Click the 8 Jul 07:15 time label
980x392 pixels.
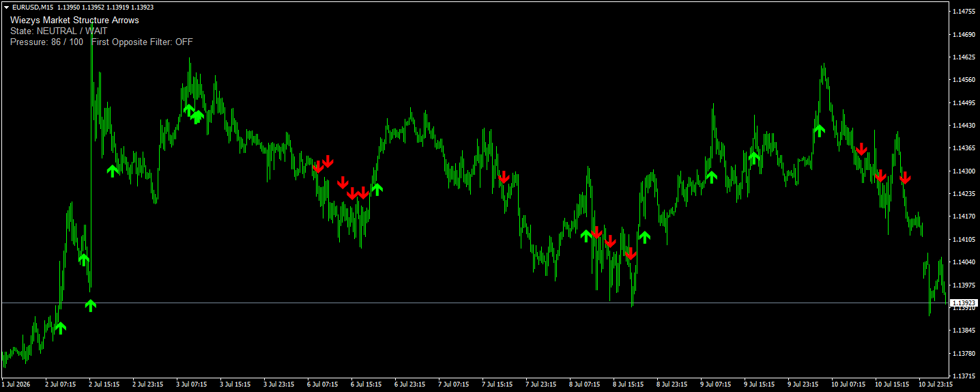[x=585, y=384]
